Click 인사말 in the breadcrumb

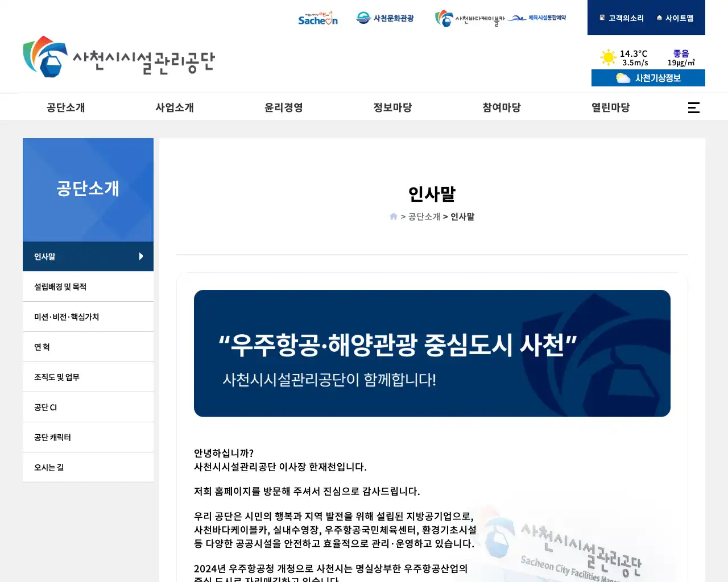pyautogui.click(x=462, y=217)
